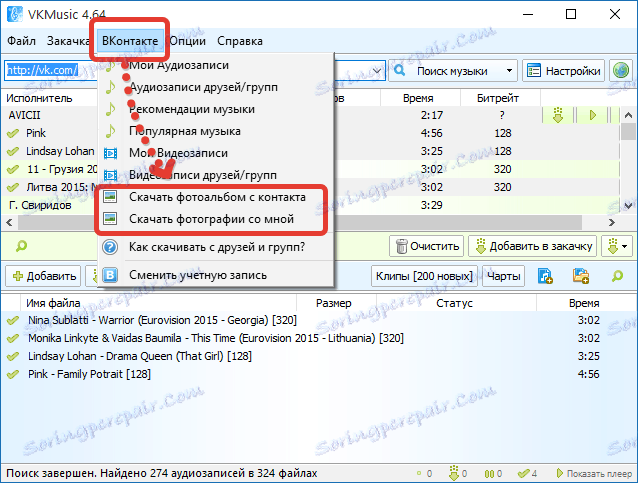Sort by Исполнитель column header
Viewport: 638px width, 483px height.
point(39,98)
